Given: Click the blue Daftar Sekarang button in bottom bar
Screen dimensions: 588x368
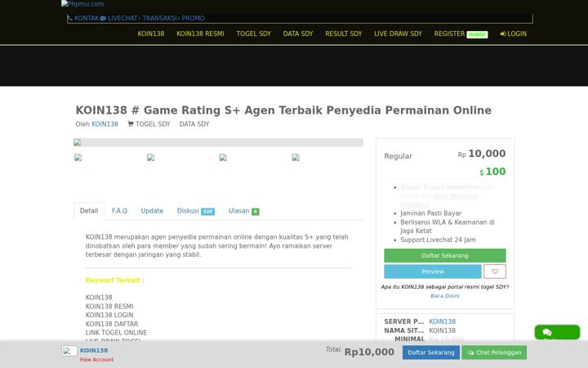Looking at the screenshot, I should [431, 352].
